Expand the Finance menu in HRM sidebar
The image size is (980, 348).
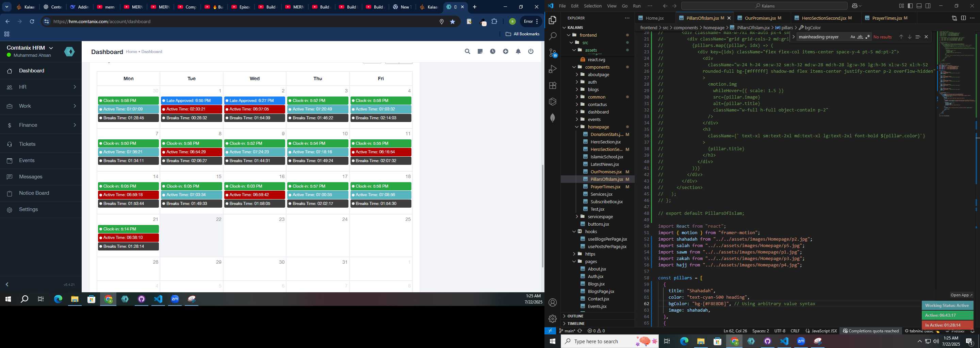point(41,125)
